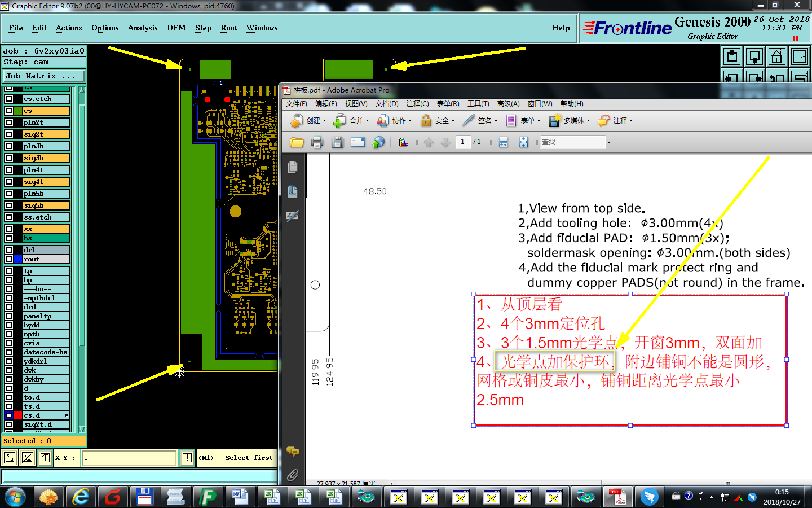Viewport: 812px width, 508px height.
Task: Open the Attachments paperclip panel in Acrobat
Action: click(292, 475)
